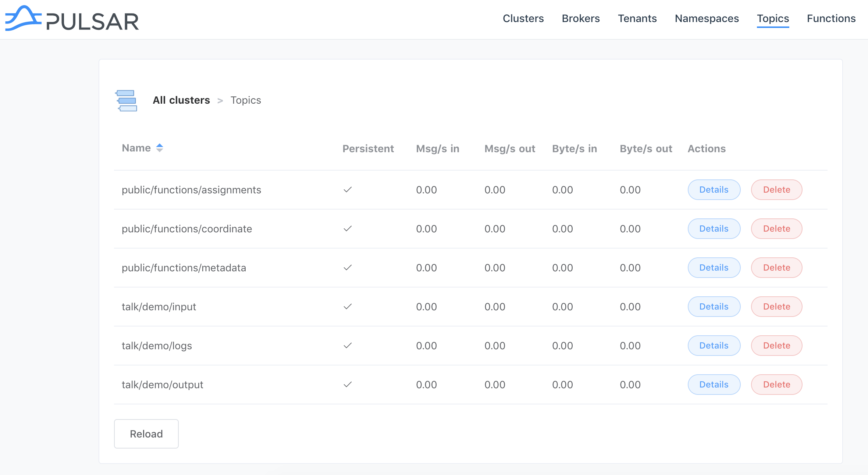Open the Clusters tab
Viewport: 868px width, 475px height.
point(523,18)
